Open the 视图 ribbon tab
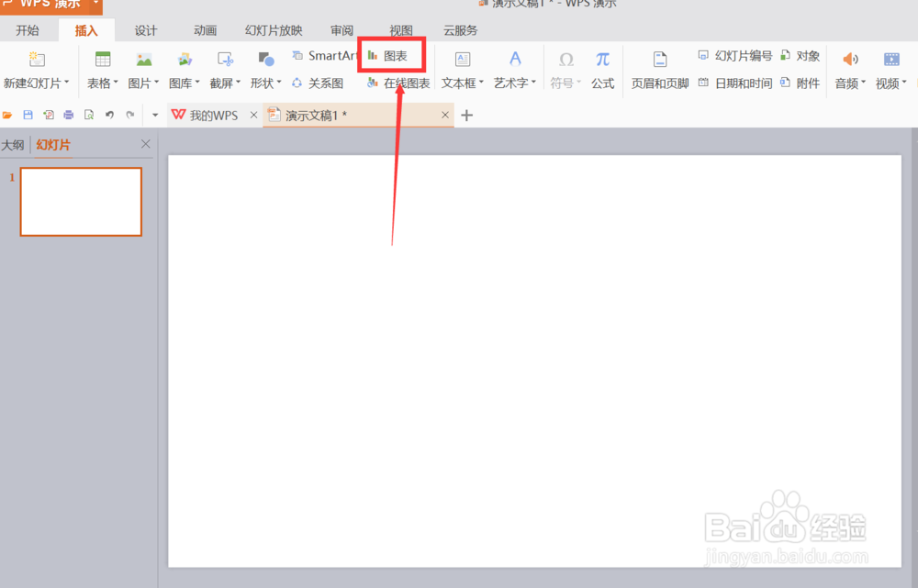918x588 pixels. pyautogui.click(x=401, y=30)
